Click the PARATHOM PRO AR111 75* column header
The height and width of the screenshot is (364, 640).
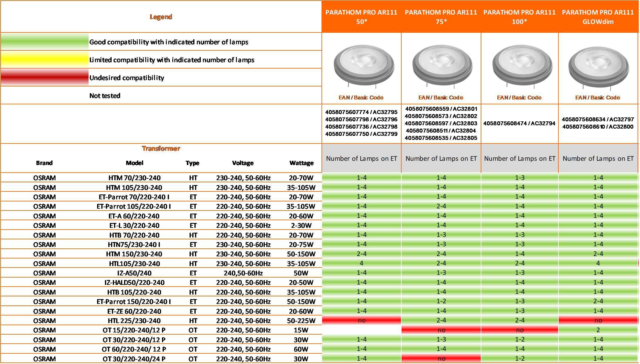click(441, 17)
